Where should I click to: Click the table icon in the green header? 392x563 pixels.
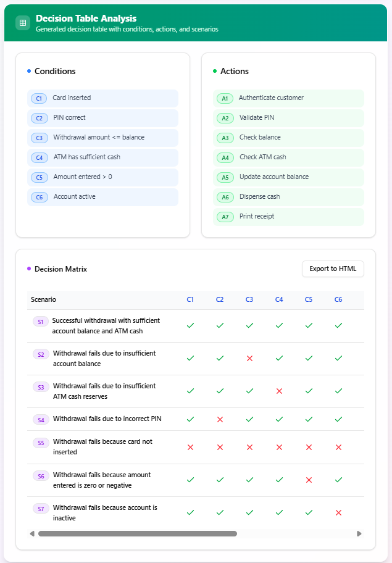coord(22,22)
